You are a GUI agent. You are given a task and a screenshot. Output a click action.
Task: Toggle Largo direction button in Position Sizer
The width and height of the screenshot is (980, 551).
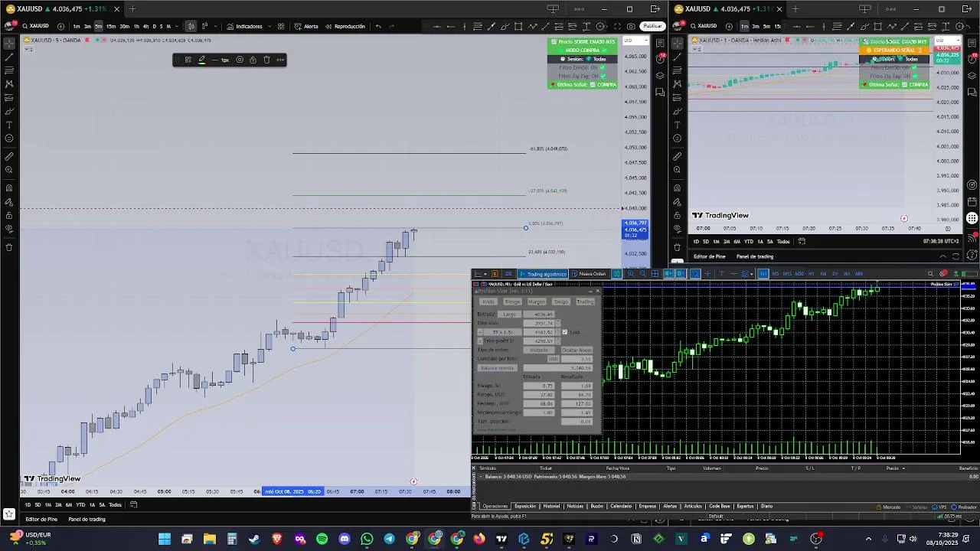tap(510, 315)
